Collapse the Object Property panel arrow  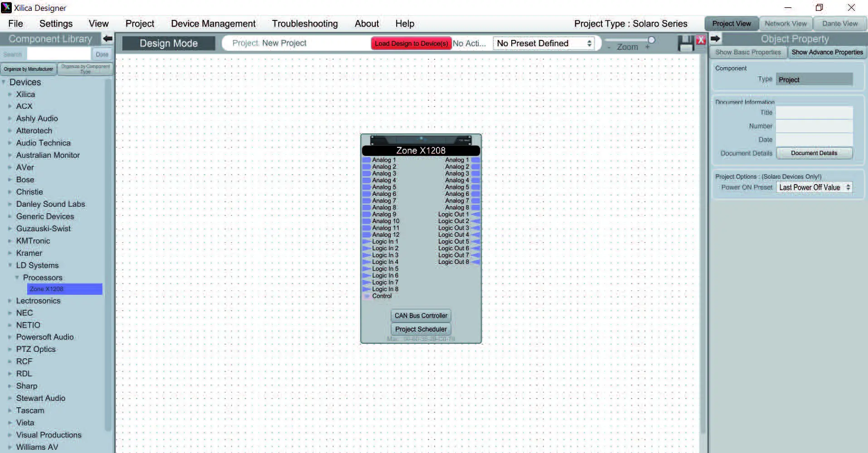(x=715, y=39)
